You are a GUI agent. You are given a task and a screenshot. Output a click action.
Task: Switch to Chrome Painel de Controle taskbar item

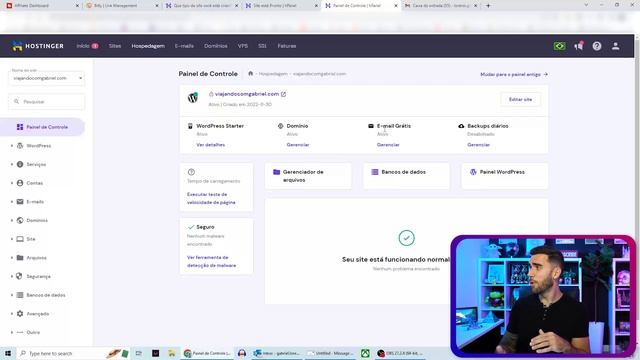pyautogui.click(x=207, y=353)
